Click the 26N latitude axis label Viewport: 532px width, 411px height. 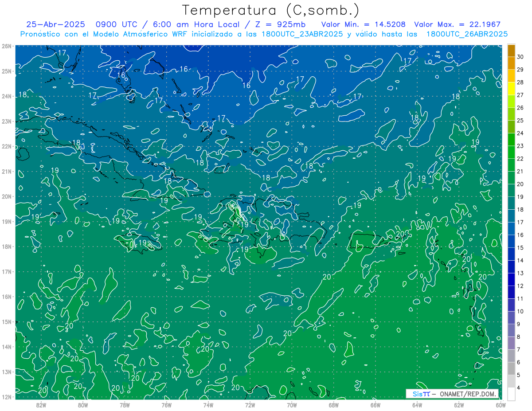click(x=6, y=46)
